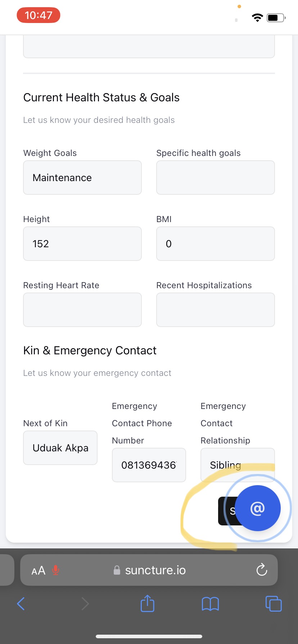
Task: Tap the Next of Kin field
Action: pos(60,448)
